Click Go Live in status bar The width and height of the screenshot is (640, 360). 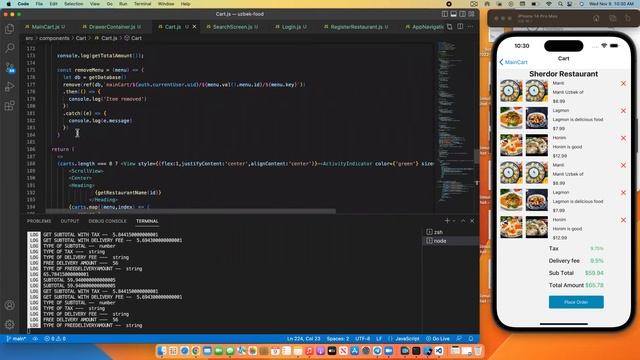[x=438, y=339]
